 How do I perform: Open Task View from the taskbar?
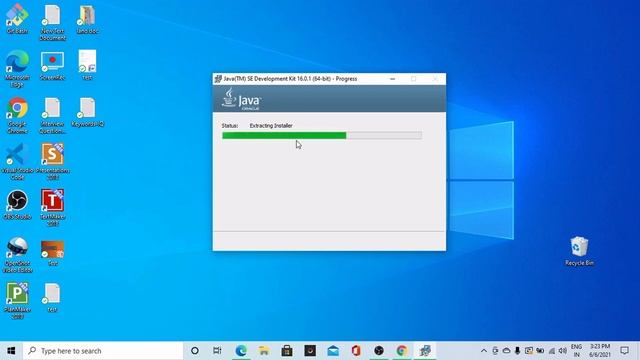(217, 351)
